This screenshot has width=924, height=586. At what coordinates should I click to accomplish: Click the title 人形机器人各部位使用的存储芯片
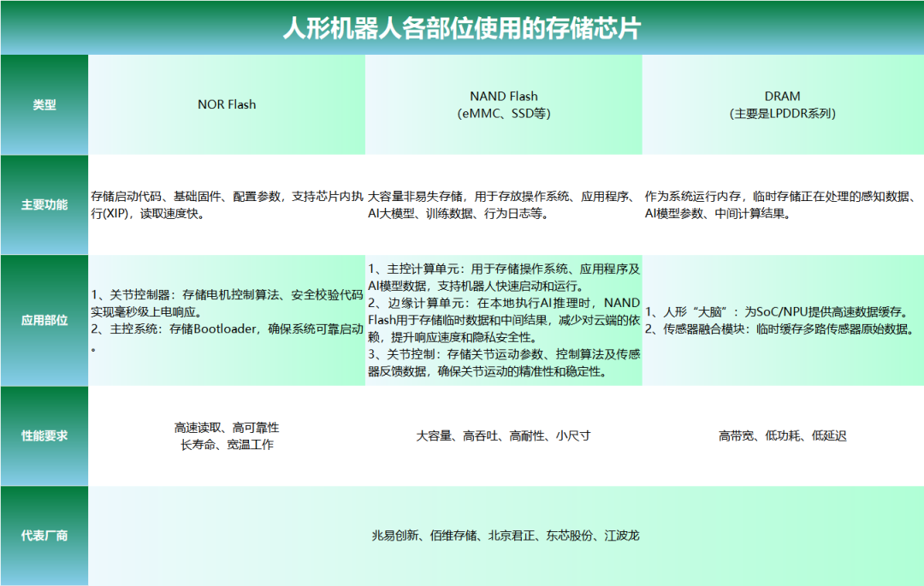click(x=462, y=27)
